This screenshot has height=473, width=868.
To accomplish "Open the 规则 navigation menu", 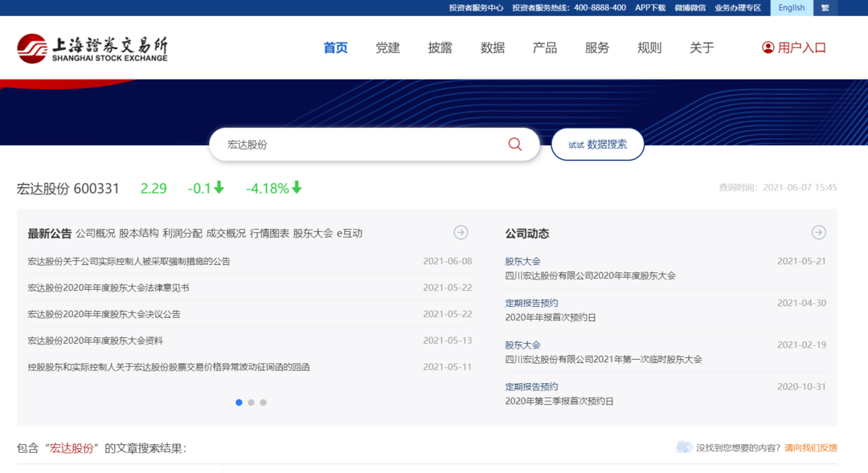I will coord(649,48).
